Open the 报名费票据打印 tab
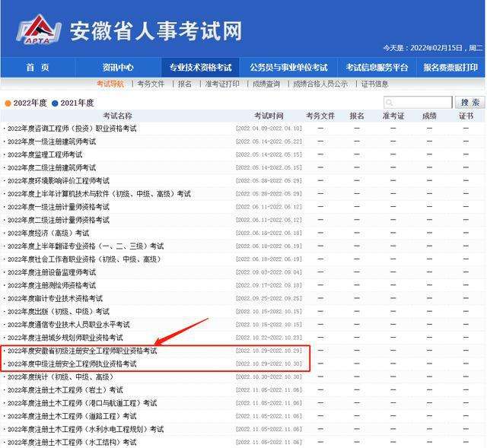This screenshot has height=448, width=487. pos(452,68)
